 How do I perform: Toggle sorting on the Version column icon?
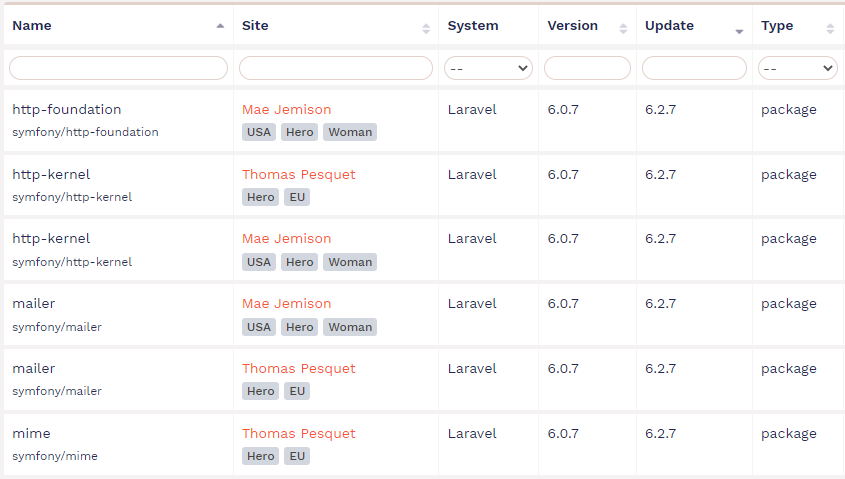(x=623, y=29)
